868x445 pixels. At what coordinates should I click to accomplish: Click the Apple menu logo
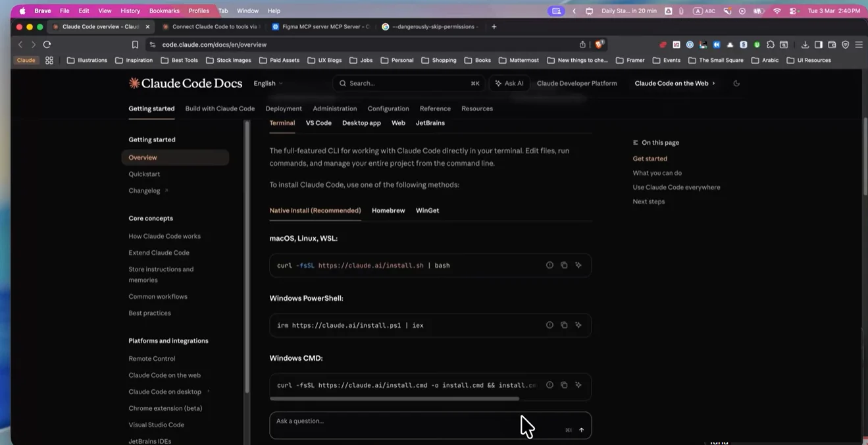pyautogui.click(x=22, y=11)
